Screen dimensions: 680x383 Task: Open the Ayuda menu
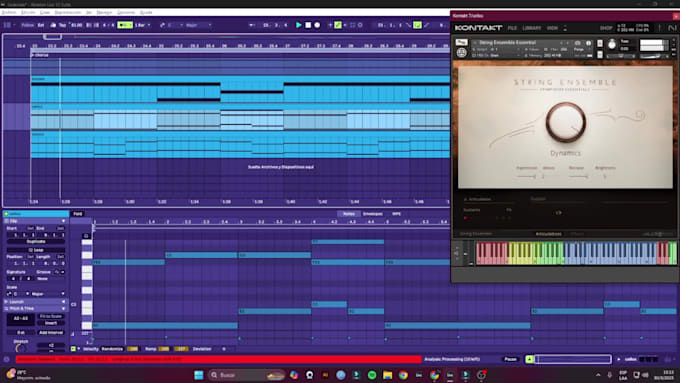pyautogui.click(x=146, y=13)
